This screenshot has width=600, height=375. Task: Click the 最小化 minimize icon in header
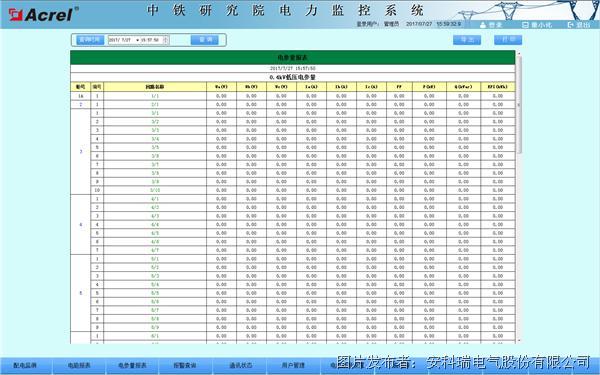525,25
